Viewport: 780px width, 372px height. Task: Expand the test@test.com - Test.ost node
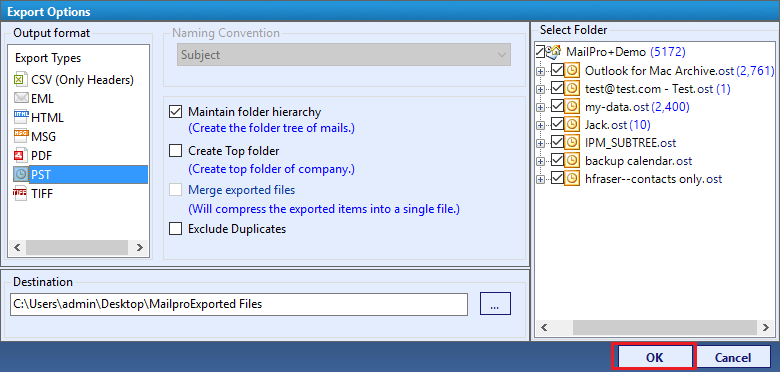tap(541, 90)
